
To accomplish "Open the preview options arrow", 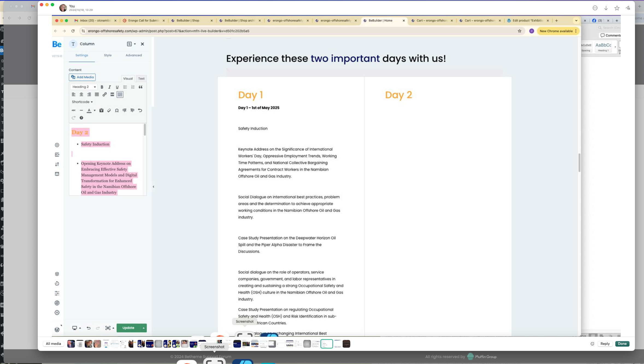I will coord(113,328).
